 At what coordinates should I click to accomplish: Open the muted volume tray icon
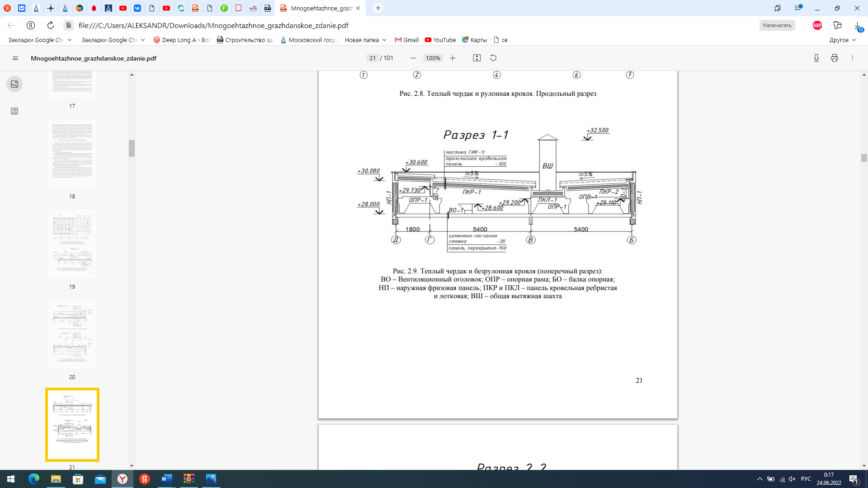(792, 479)
